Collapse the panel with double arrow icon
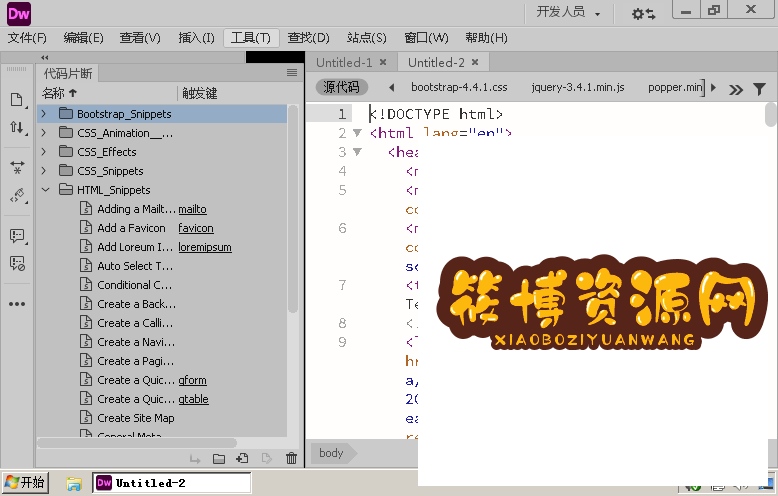The width and height of the screenshot is (778, 496). 45,58
